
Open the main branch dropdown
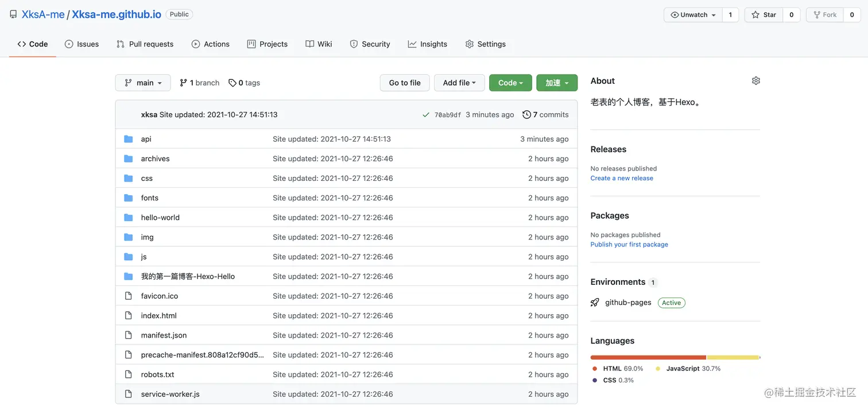143,83
